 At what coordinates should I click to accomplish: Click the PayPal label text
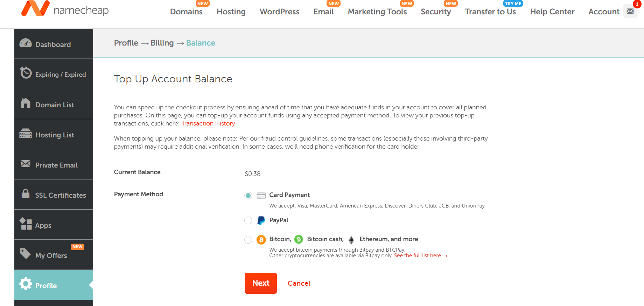click(x=279, y=220)
